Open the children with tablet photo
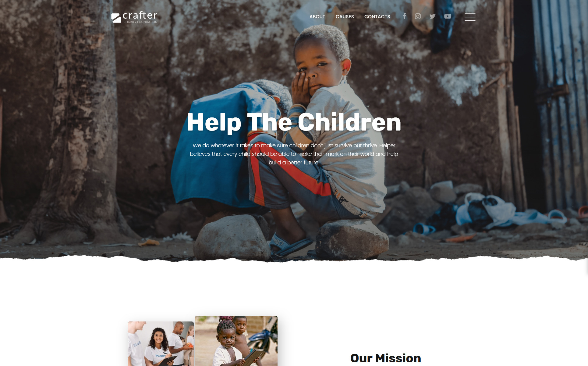The width and height of the screenshot is (588, 366). (x=236, y=341)
